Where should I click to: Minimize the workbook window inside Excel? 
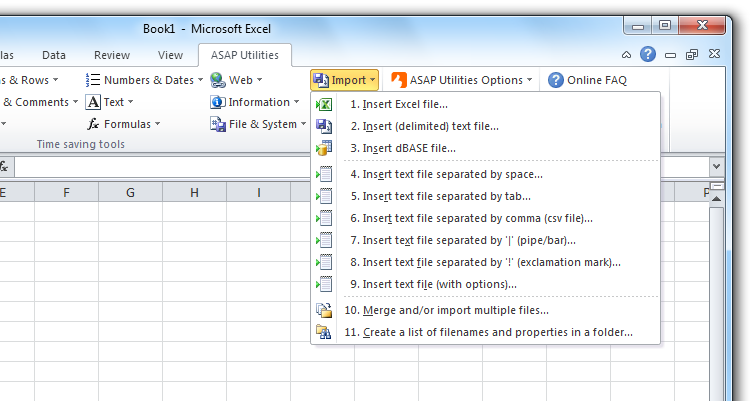670,56
